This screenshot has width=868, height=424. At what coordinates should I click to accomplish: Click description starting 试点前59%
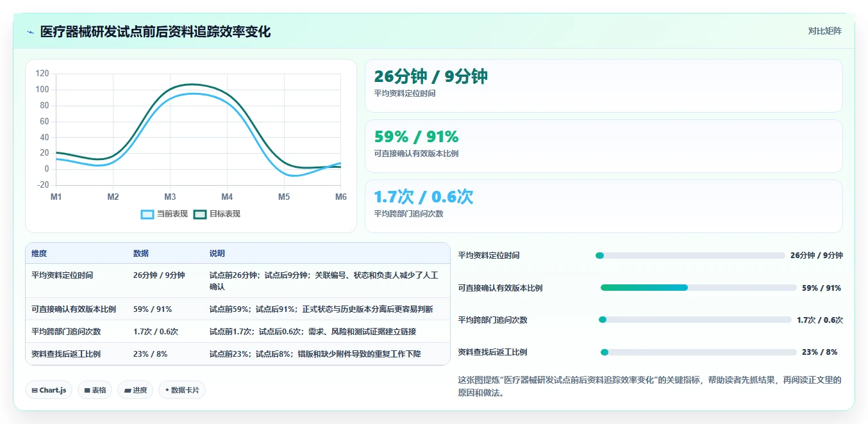pyautogui.click(x=321, y=309)
